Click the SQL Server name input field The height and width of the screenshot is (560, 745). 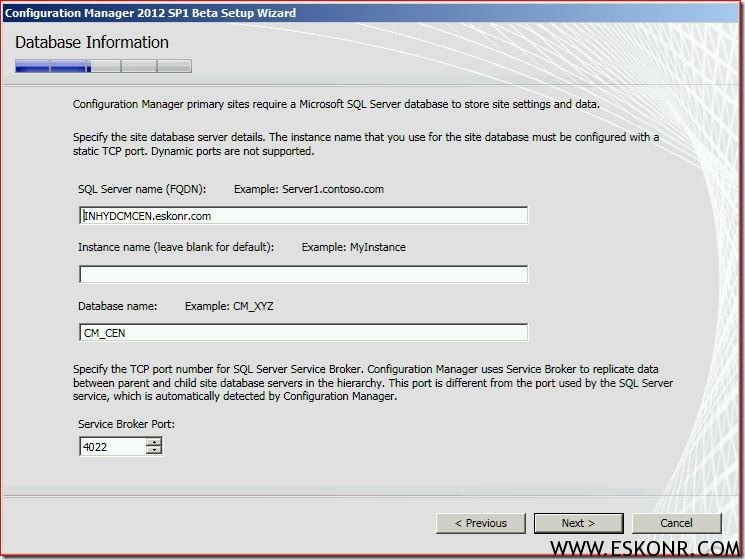click(303, 216)
